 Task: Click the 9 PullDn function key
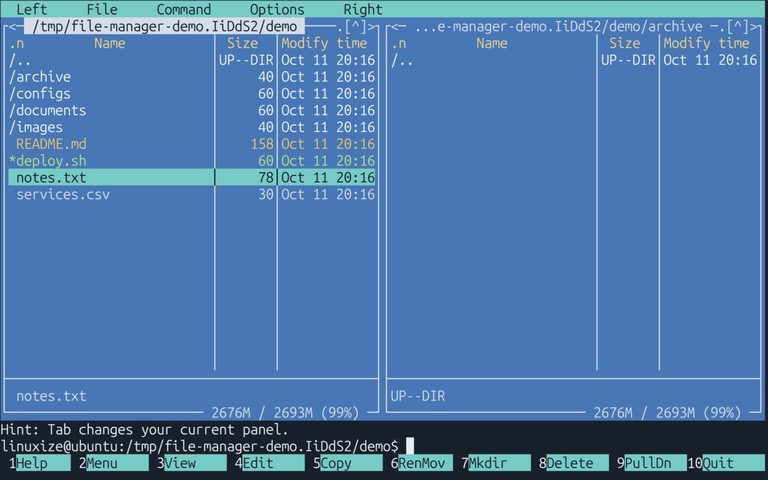point(652,463)
